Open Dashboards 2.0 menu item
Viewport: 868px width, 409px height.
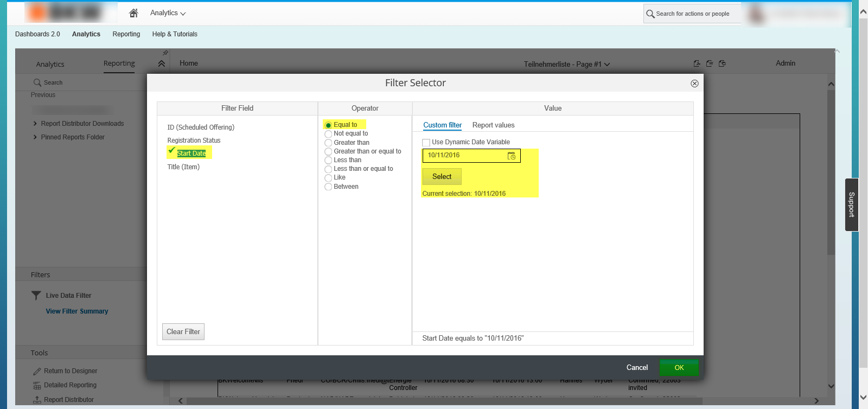pyautogui.click(x=37, y=34)
